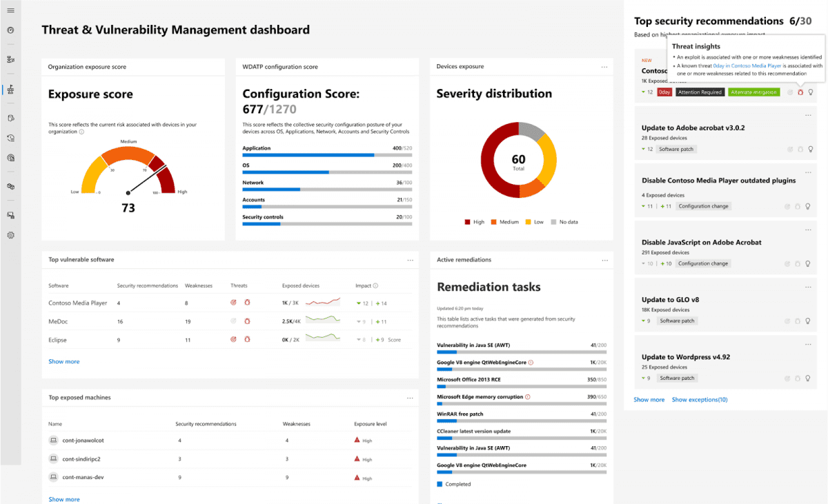Click the red bug threat icon on Contoso recommendation card
Screen dimensions: 828x504
coord(800,92)
